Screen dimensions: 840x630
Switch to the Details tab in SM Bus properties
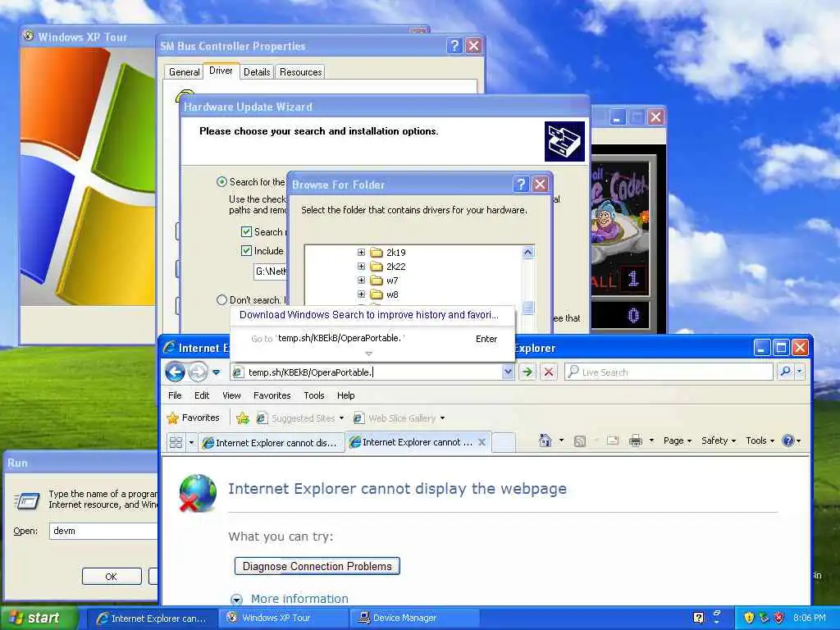coord(257,72)
